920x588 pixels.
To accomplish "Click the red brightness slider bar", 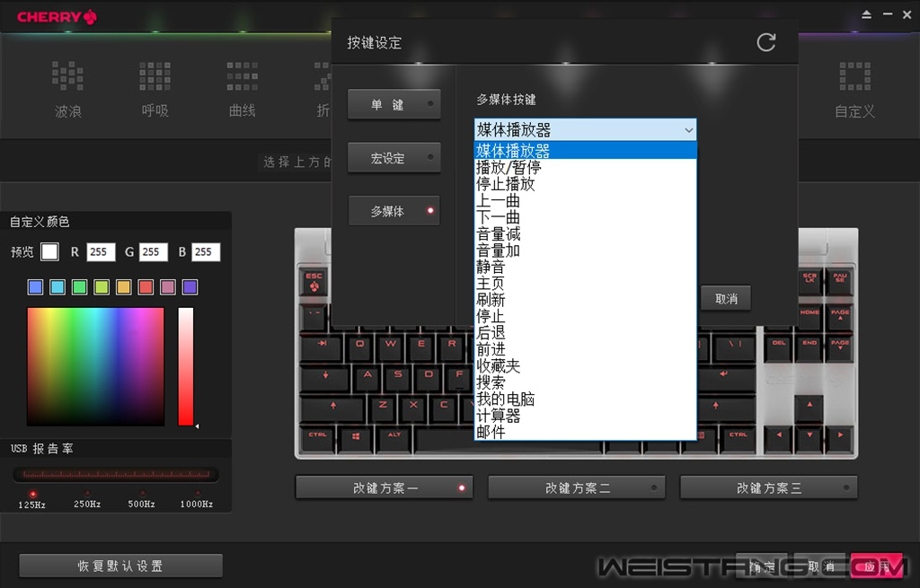I will (186, 366).
